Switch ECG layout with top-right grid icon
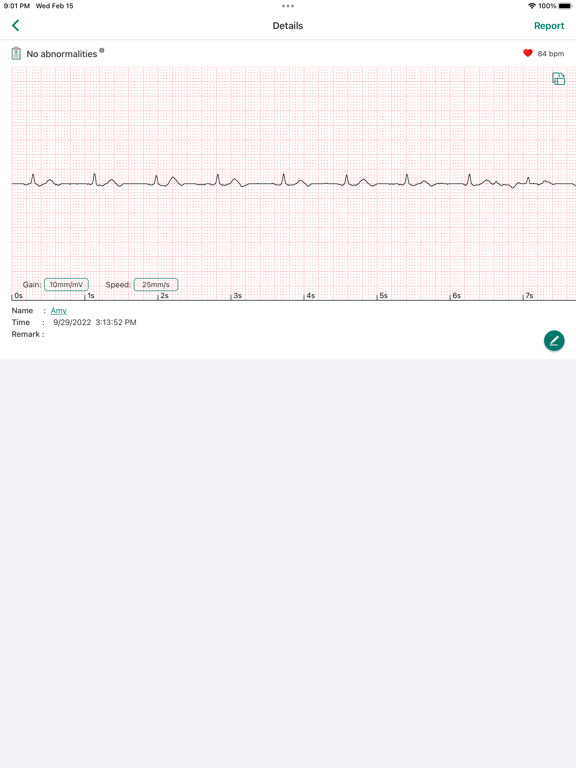 tap(559, 78)
